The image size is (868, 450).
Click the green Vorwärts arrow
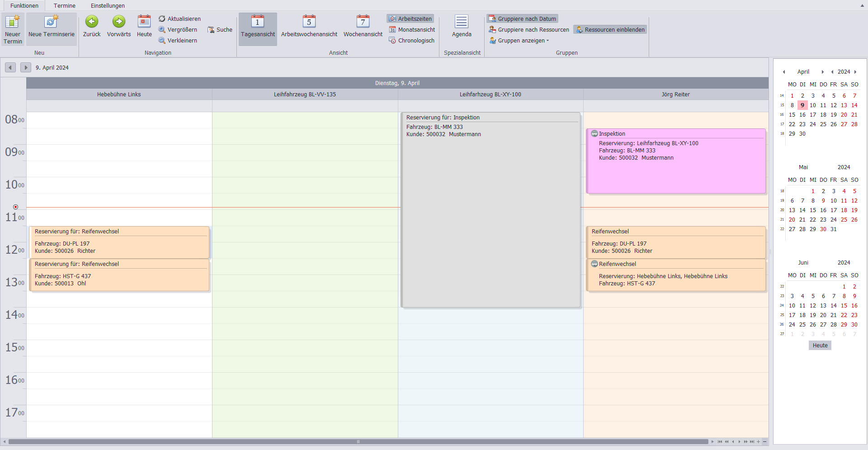[x=119, y=22]
